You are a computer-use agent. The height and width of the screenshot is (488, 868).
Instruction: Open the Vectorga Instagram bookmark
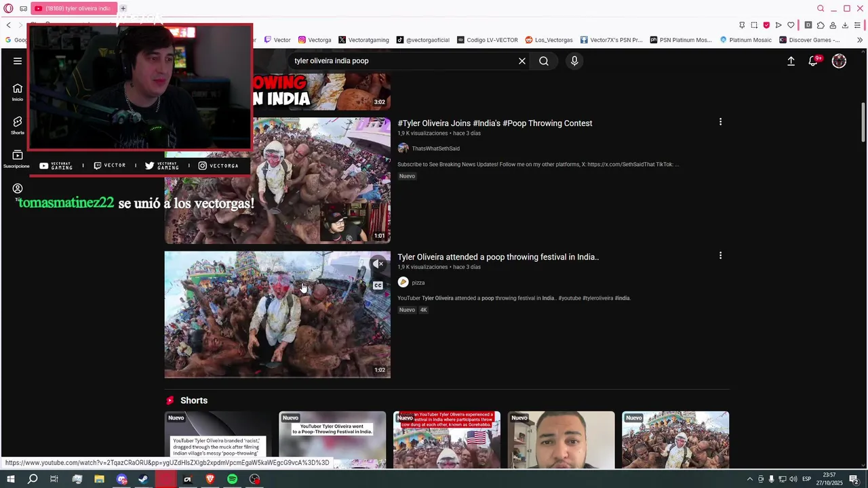(x=315, y=40)
